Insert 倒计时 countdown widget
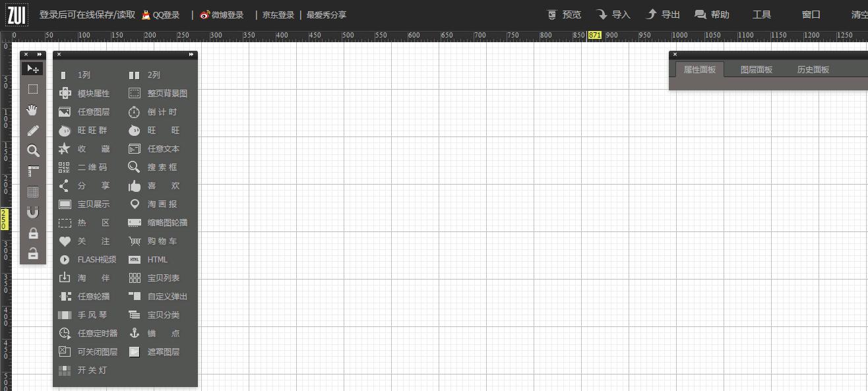Viewport: 868px width, 391px height. [x=154, y=112]
